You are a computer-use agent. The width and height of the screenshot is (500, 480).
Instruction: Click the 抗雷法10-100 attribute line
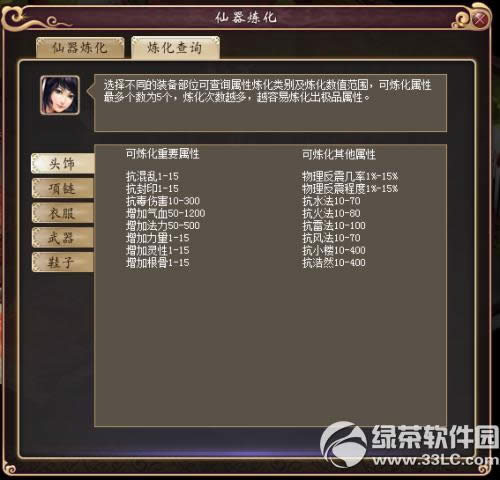[x=334, y=225]
